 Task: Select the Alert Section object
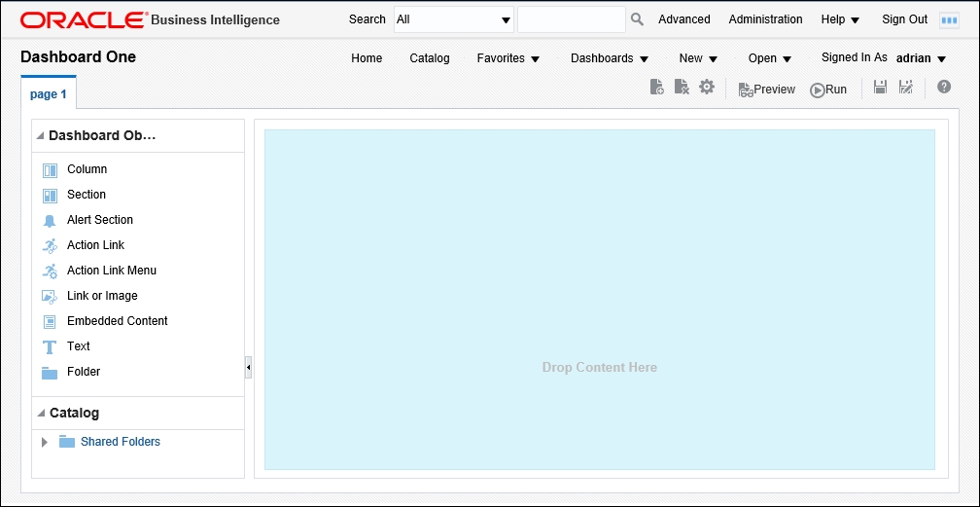(87, 220)
